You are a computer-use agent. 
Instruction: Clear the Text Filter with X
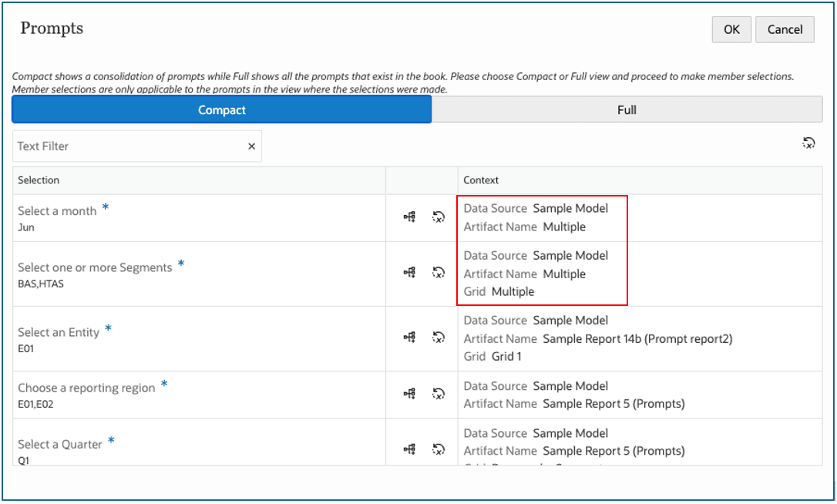coord(251,146)
